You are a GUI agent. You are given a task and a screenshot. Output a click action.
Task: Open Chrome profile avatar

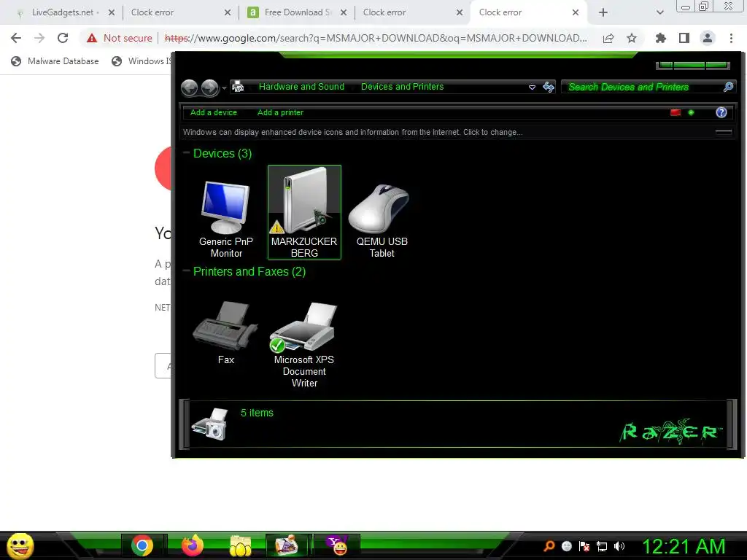click(708, 38)
